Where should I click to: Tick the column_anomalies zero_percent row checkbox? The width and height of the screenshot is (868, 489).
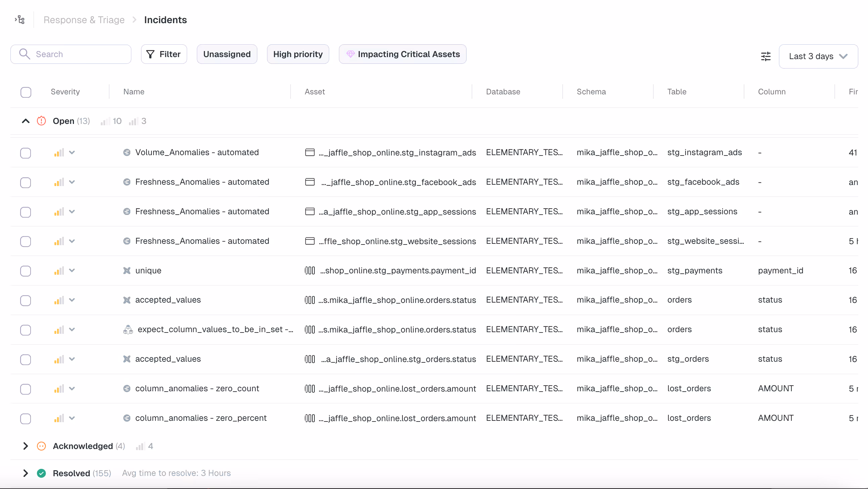(x=26, y=418)
